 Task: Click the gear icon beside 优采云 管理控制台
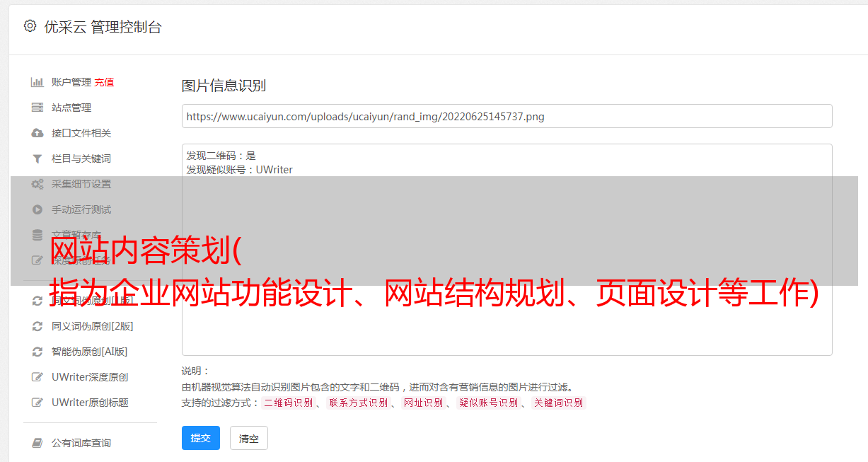30,26
